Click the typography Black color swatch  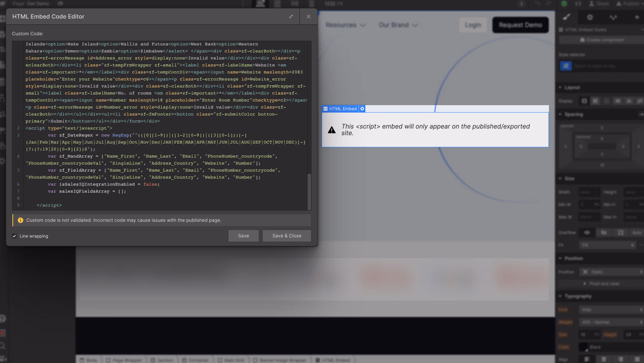click(x=584, y=347)
